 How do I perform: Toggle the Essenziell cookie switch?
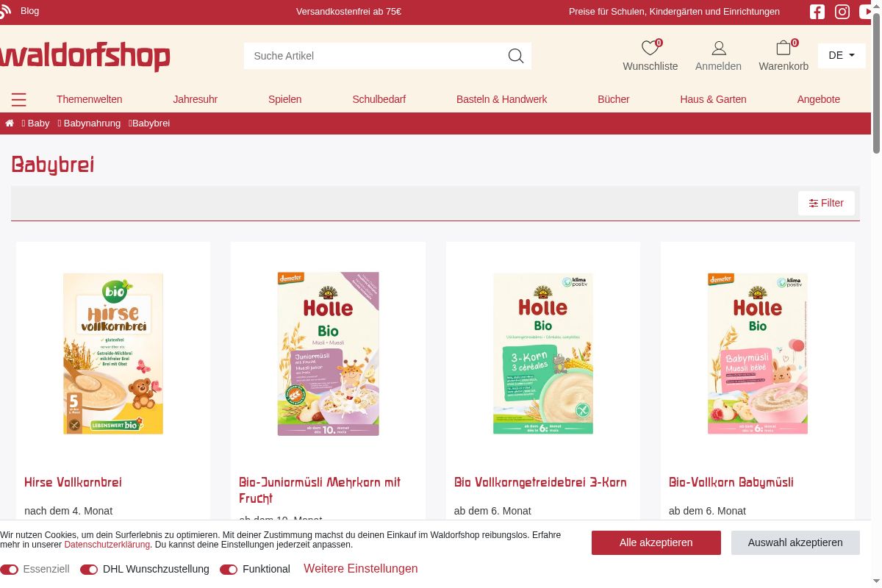(10, 570)
